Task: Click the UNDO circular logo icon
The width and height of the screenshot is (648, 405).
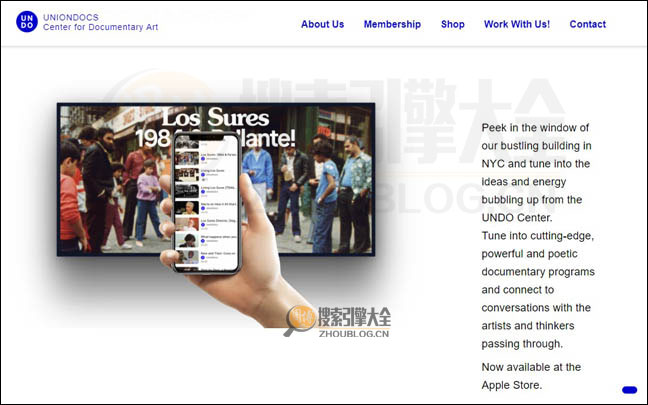Action: [x=27, y=21]
